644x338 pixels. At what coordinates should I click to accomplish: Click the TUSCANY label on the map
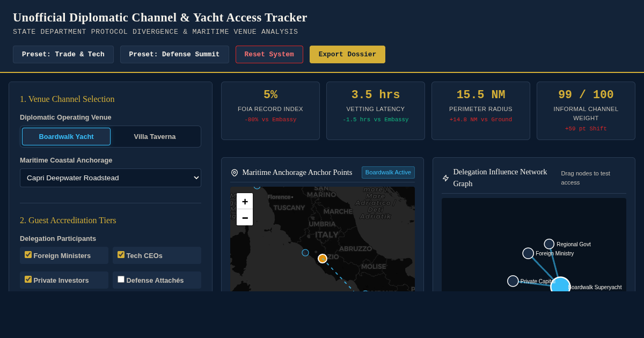[x=289, y=208]
